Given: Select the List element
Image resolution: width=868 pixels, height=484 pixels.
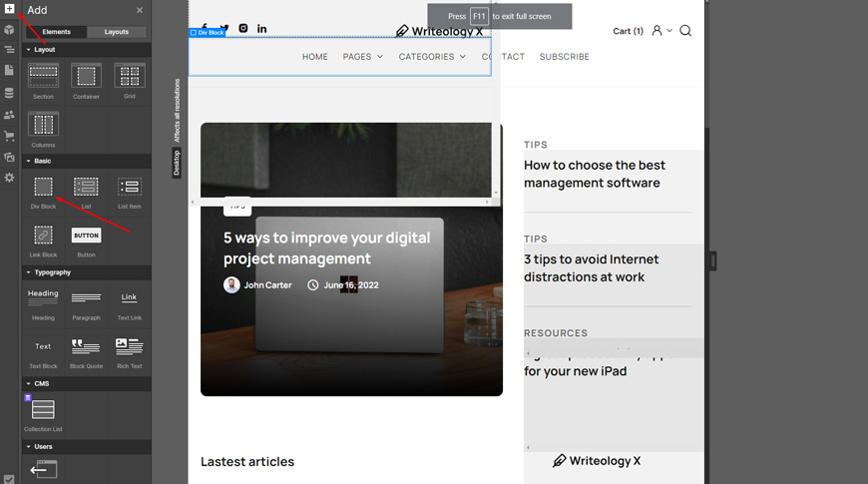Looking at the screenshot, I should pos(87,193).
